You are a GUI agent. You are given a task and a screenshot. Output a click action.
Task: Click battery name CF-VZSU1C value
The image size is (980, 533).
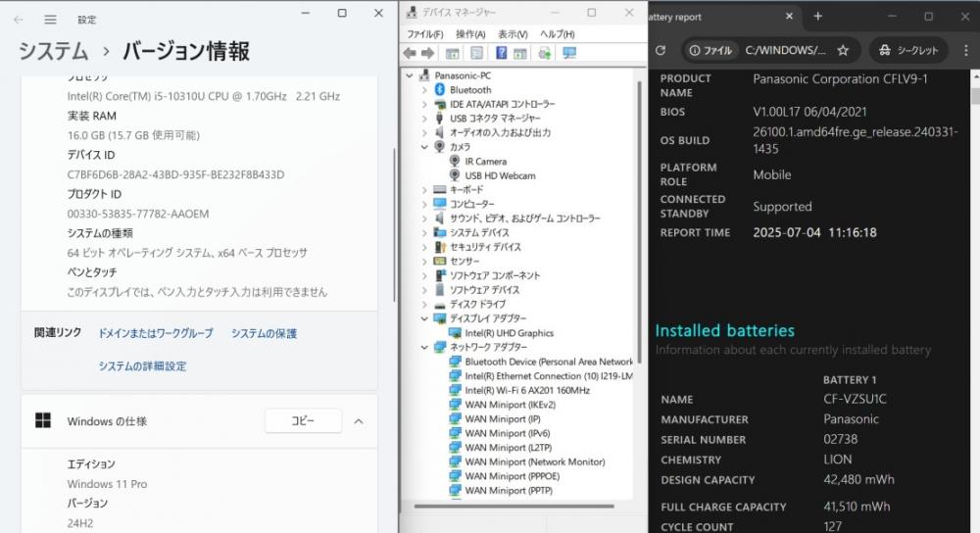[x=855, y=399]
